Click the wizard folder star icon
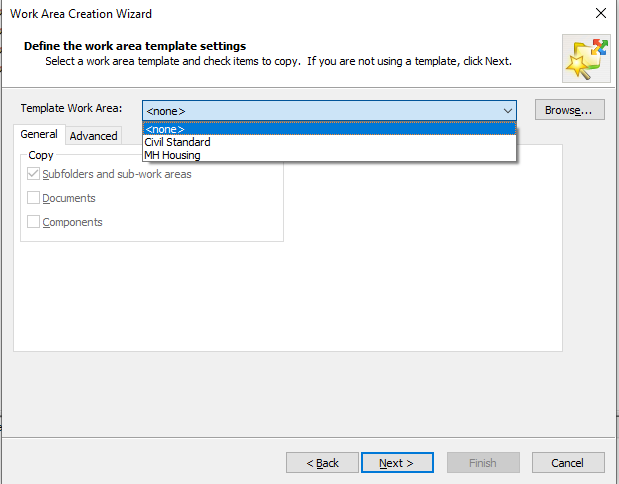 pyautogui.click(x=586, y=58)
